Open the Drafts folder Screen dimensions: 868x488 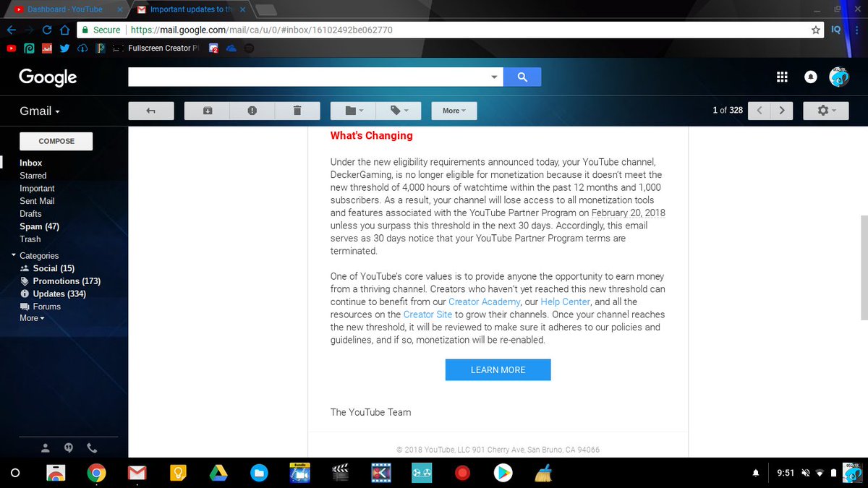click(30, 214)
